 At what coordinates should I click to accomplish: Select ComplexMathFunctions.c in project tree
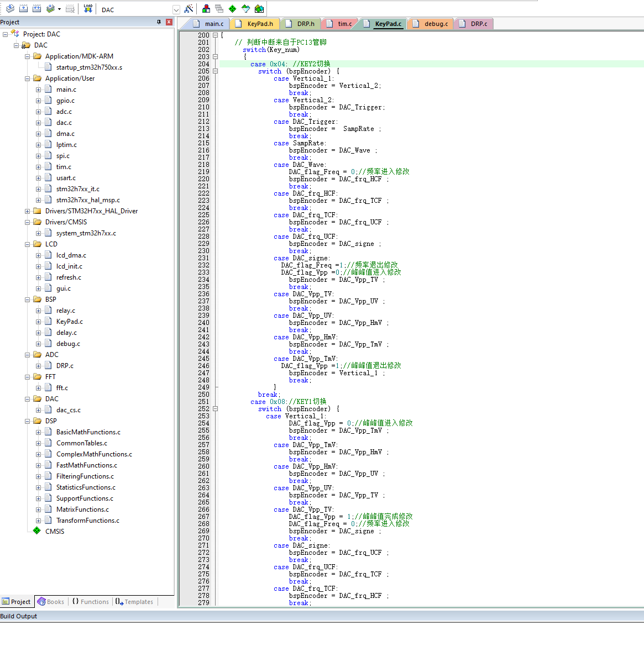coord(94,454)
